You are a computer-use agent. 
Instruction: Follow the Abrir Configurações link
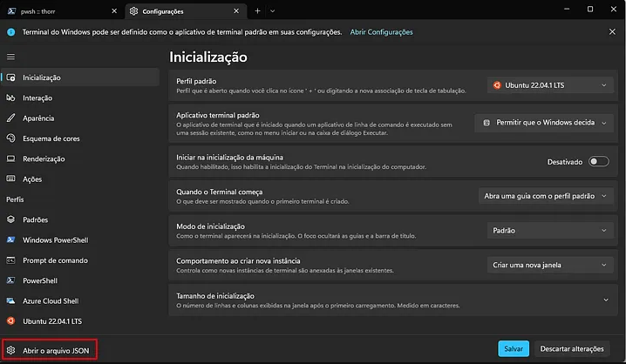coord(381,32)
